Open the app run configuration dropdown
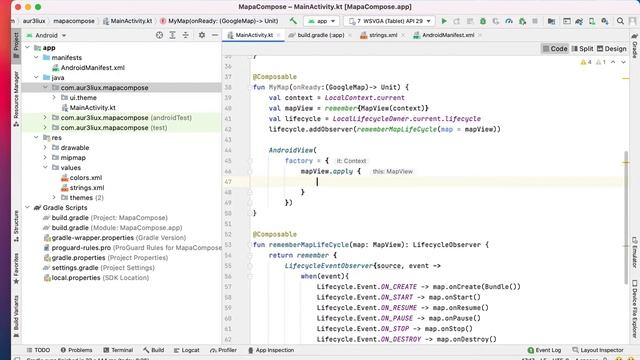 [322, 21]
